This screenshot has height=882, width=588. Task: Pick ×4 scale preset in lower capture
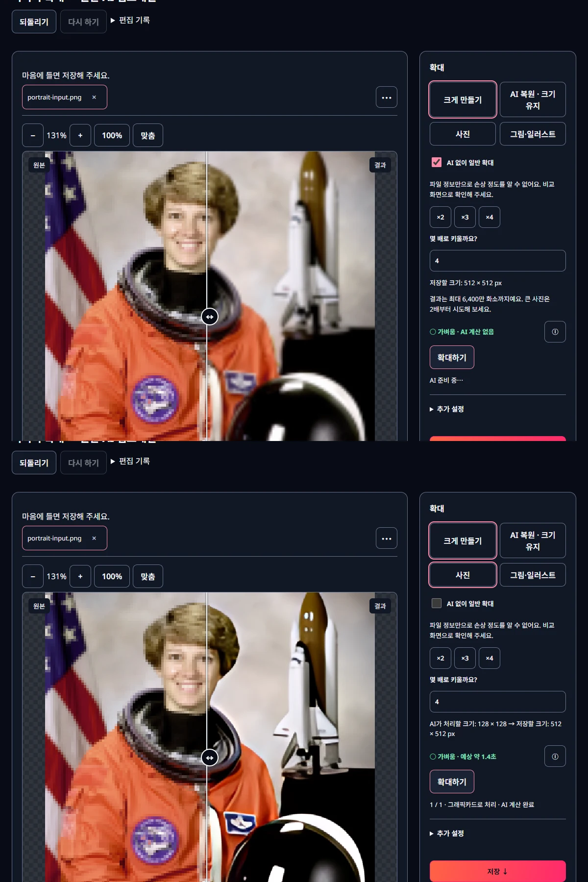(x=490, y=658)
